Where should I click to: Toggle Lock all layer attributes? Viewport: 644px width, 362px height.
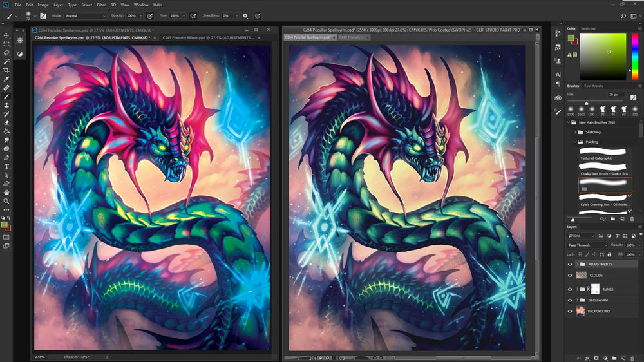pyautogui.click(x=609, y=255)
